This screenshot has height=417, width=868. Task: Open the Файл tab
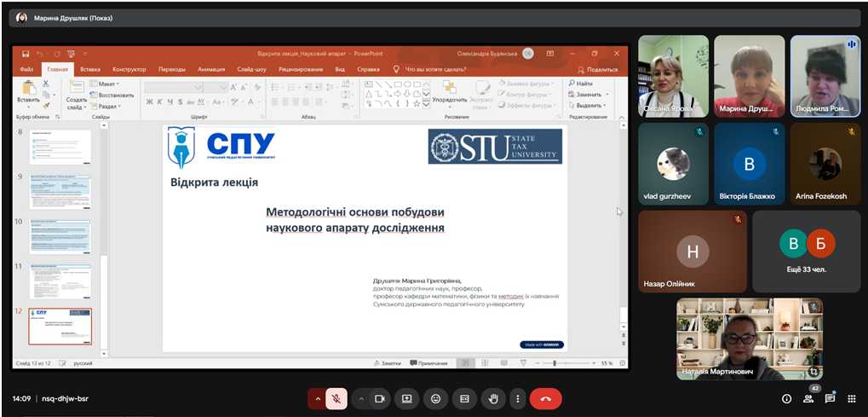click(x=26, y=69)
